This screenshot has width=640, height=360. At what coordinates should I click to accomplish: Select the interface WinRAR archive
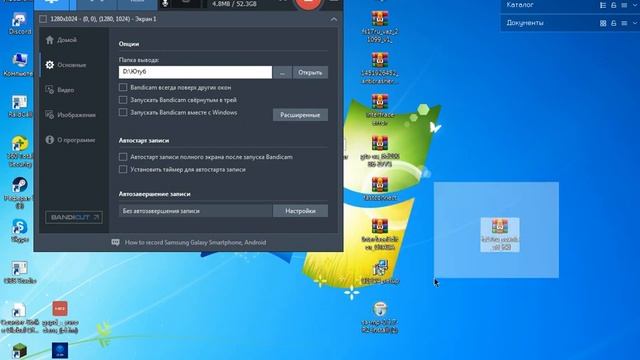pyautogui.click(x=380, y=109)
